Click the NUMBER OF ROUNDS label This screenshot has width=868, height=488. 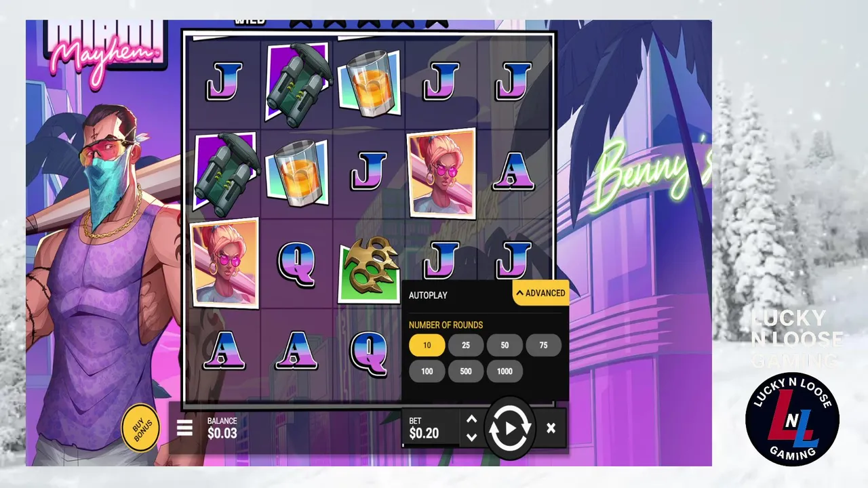click(446, 325)
